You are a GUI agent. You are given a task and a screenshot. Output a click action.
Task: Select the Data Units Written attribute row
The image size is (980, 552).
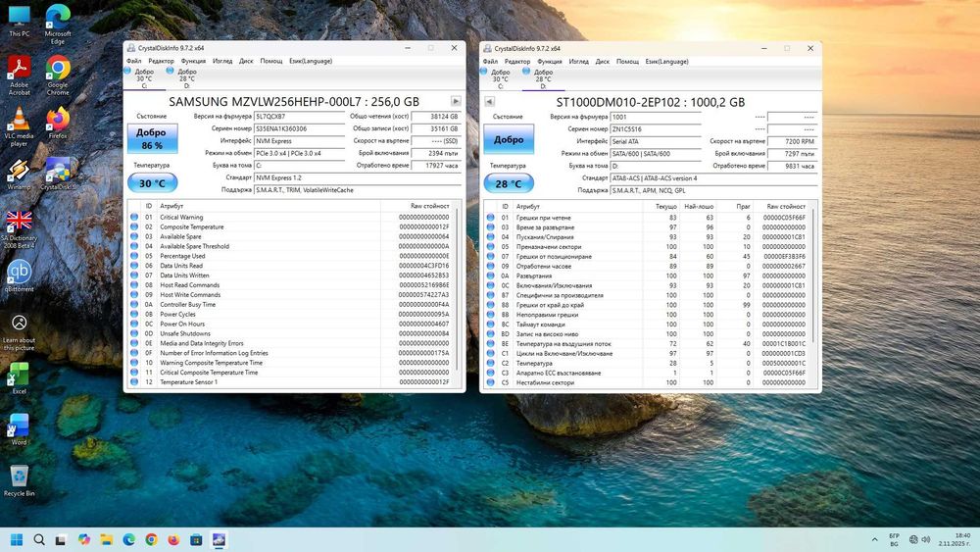point(292,276)
